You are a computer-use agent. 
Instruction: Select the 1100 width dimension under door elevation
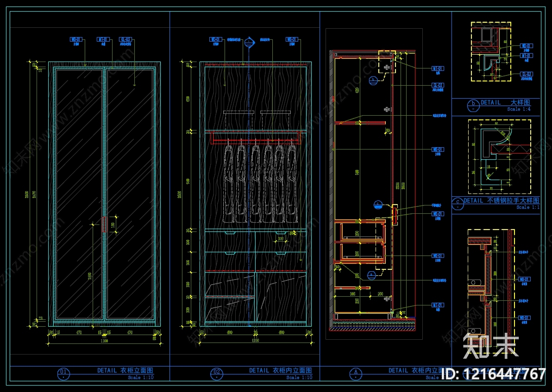pyautogui.click(x=104, y=341)
